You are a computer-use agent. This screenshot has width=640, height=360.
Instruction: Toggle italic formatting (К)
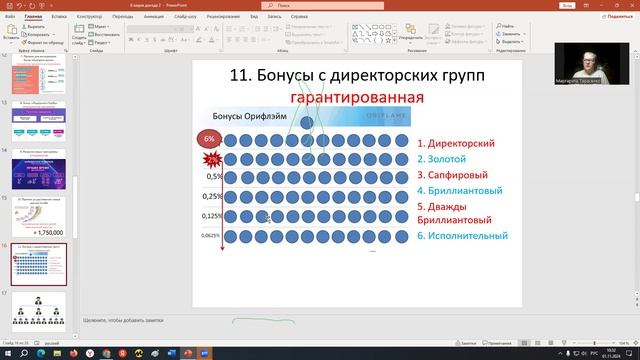pyautogui.click(x=139, y=40)
